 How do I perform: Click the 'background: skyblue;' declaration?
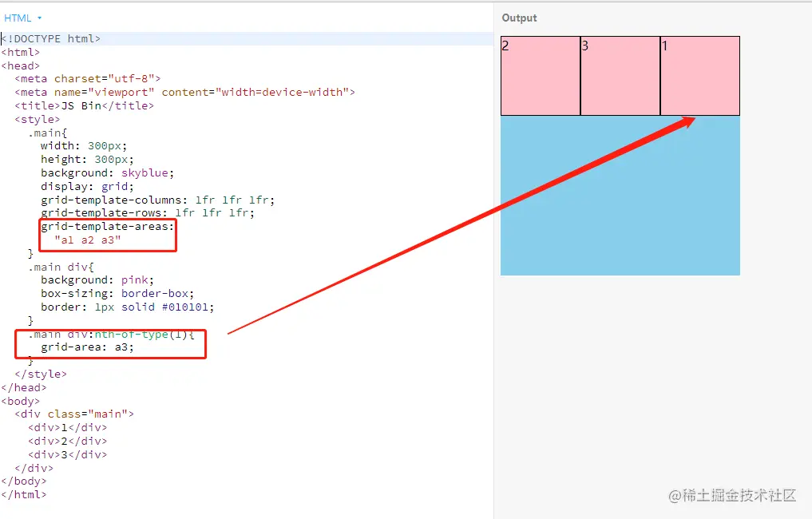pyautogui.click(x=107, y=173)
